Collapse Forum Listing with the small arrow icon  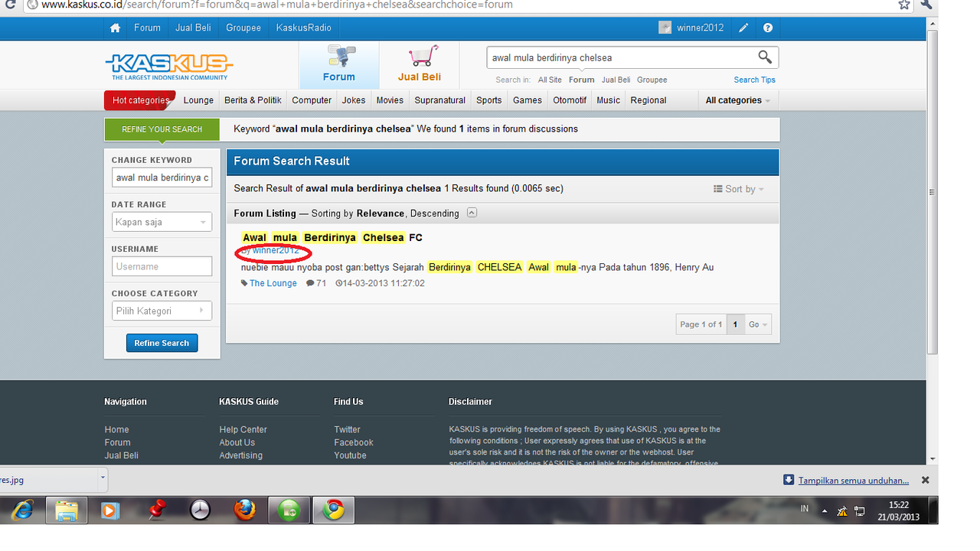click(472, 213)
